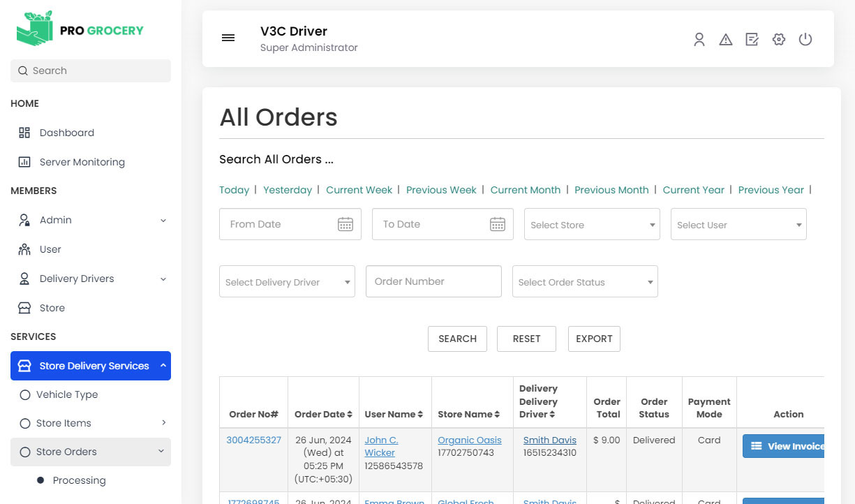
Task: Open the user profile icon in header
Action: (x=699, y=40)
